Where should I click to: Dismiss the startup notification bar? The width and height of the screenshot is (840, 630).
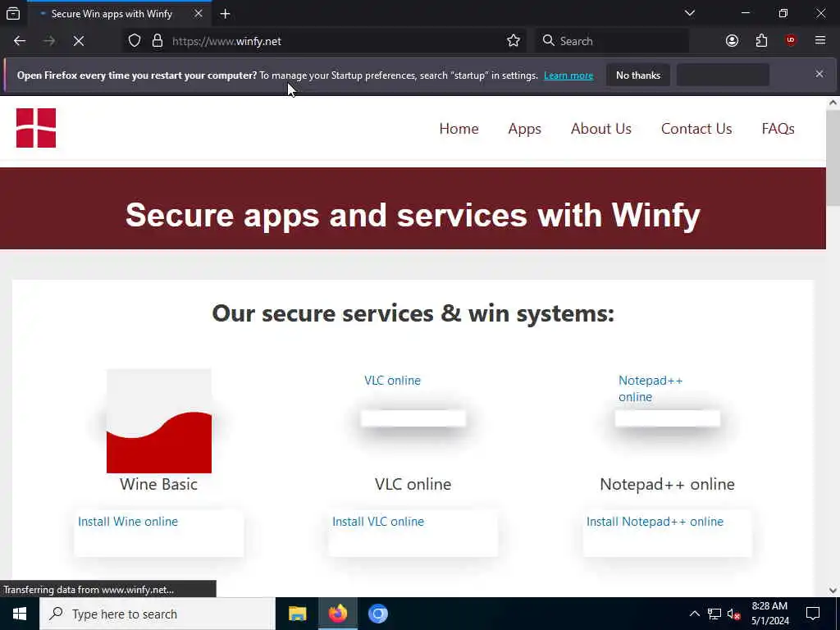point(819,74)
